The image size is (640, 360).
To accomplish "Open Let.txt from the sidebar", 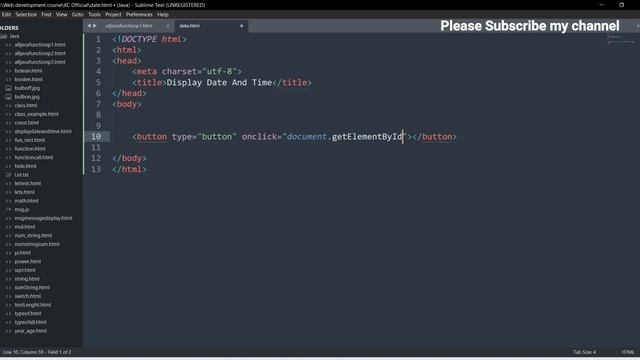I will (22, 175).
